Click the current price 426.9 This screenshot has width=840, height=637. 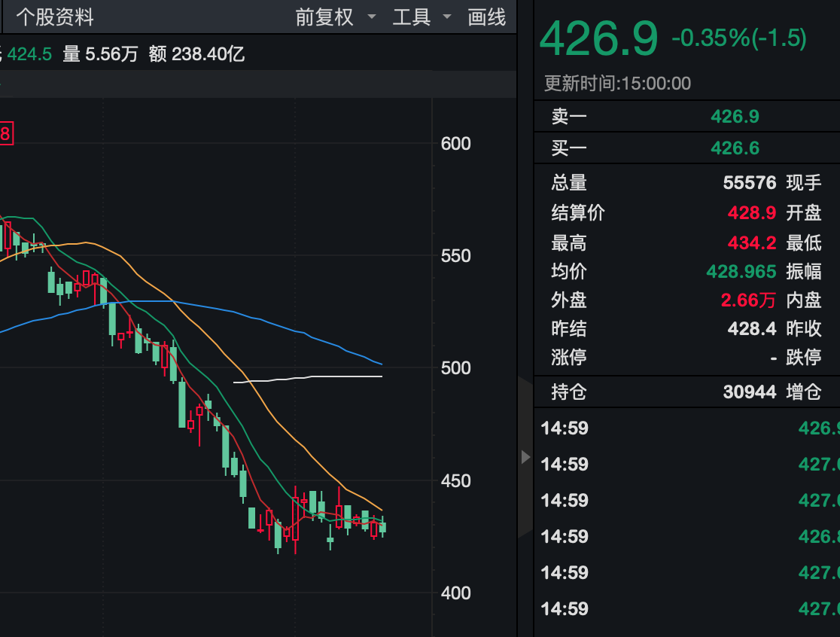tap(598, 38)
